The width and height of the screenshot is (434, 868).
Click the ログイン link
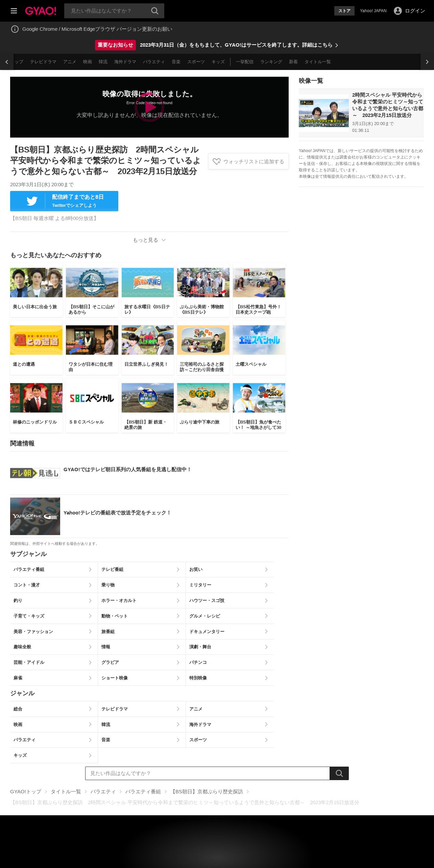pyautogui.click(x=415, y=11)
